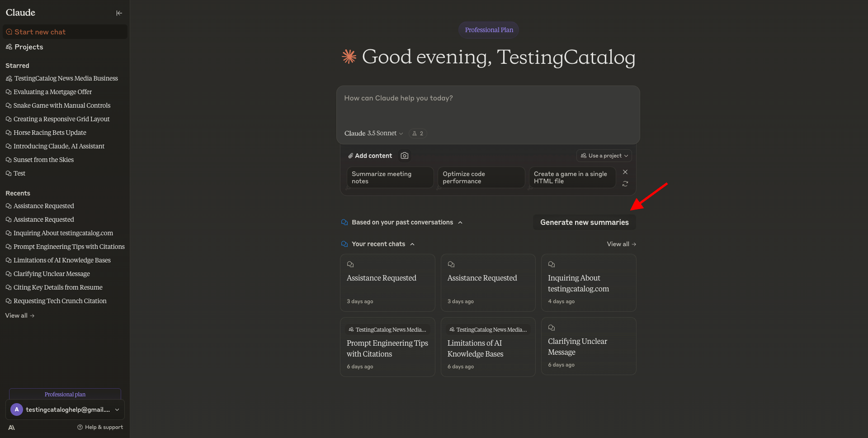The image size is (868, 438).
Task: Click the Professional Plan badge above greeting
Action: pos(489,30)
